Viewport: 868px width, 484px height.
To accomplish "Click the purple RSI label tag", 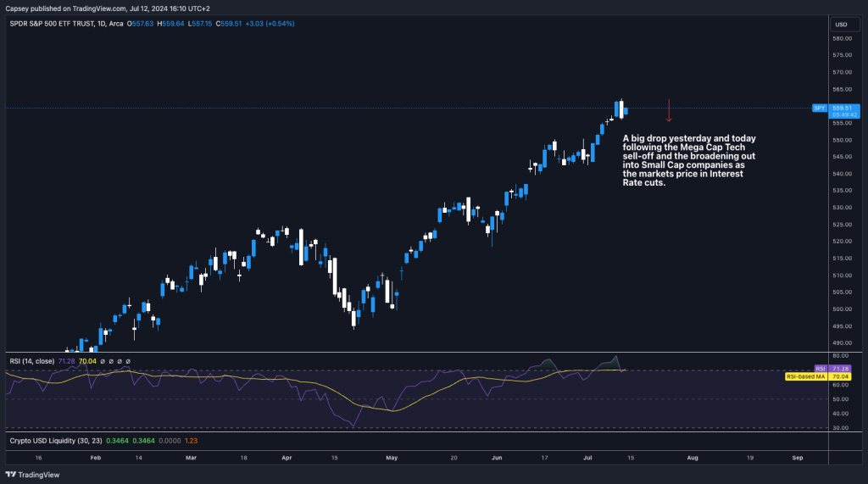I will [x=820, y=369].
